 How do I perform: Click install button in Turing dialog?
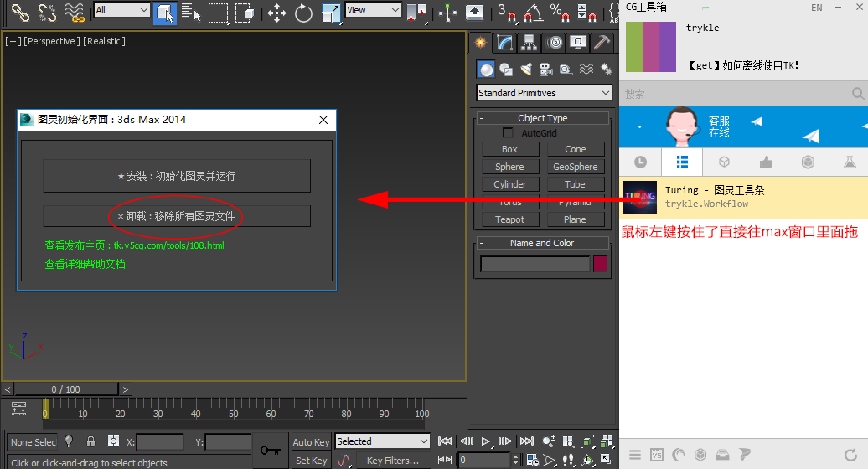point(177,176)
